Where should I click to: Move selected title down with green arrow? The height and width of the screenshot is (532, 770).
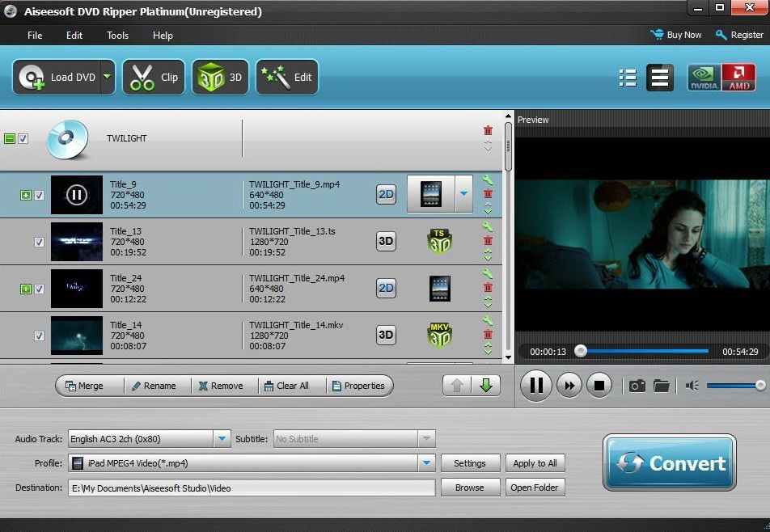tap(485, 386)
